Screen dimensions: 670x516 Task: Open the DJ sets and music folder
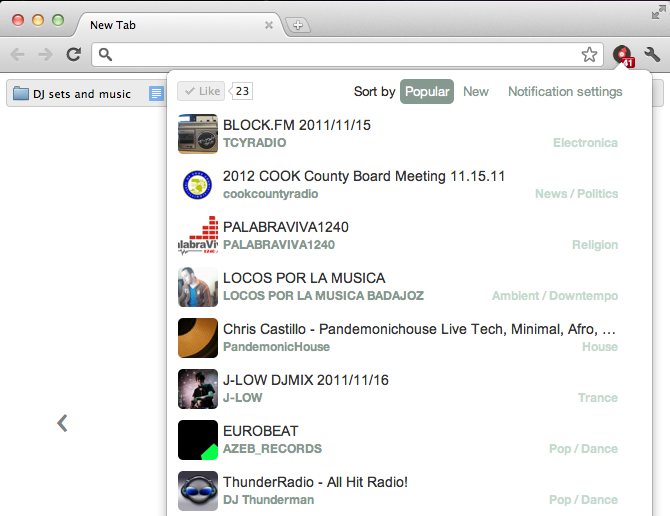[x=72, y=94]
